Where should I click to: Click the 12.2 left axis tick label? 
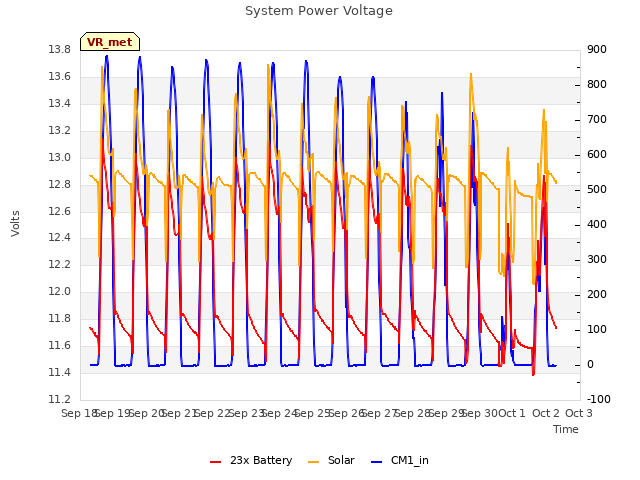click(59, 264)
